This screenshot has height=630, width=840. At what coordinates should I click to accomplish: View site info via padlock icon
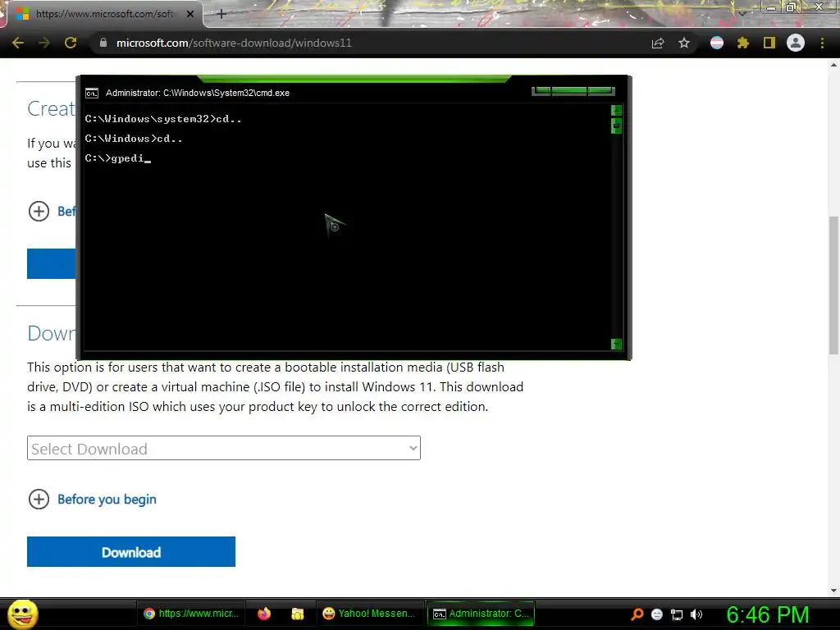(x=103, y=43)
